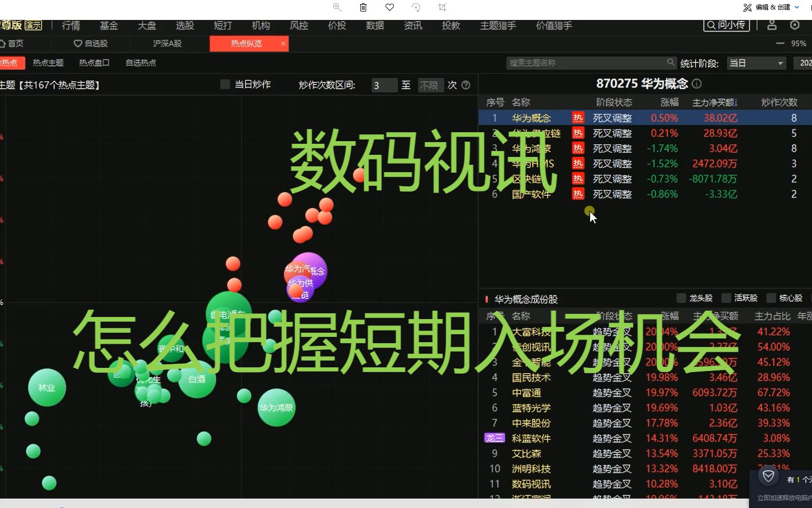Click the zoom-out minus icon beside 95%
The height and width of the screenshot is (508, 812).
780,44
